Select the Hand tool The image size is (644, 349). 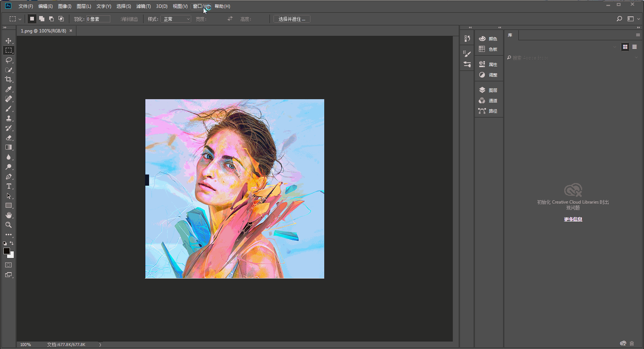(x=8, y=215)
